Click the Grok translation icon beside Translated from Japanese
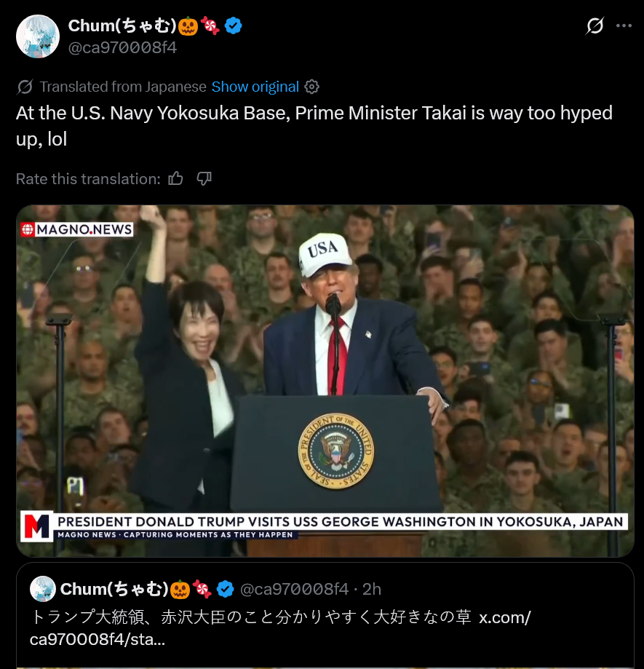The image size is (644, 669). [x=25, y=87]
